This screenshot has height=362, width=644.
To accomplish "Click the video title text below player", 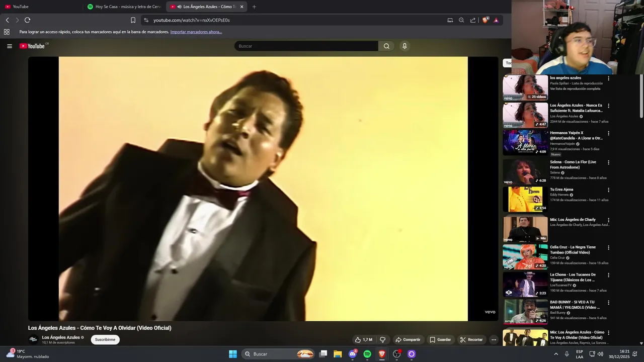I will pos(100,328).
